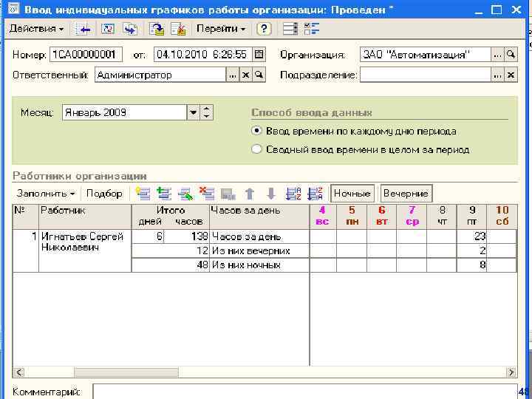This screenshot has height=399, width=532.
Task: Click the cell with 23 hours on day 9
Action: pos(471,236)
